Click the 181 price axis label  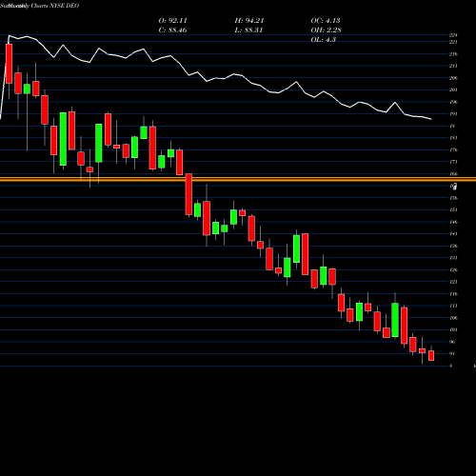tap(453, 138)
